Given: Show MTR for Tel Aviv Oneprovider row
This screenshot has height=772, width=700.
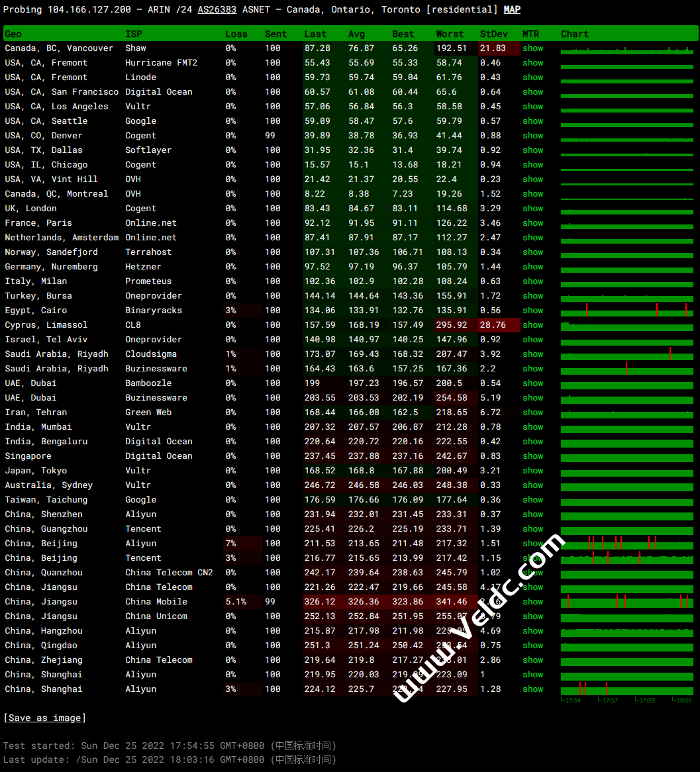Looking at the screenshot, I should 532,340.
